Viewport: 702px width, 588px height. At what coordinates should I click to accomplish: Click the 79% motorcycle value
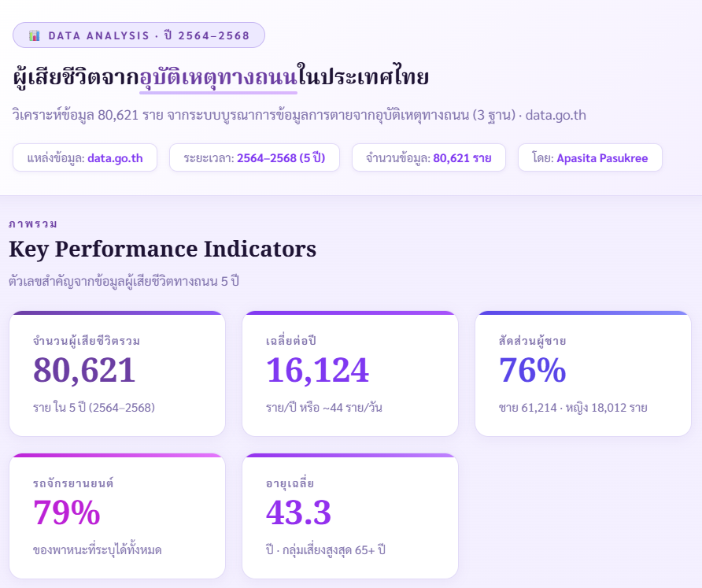pos(67,512)
